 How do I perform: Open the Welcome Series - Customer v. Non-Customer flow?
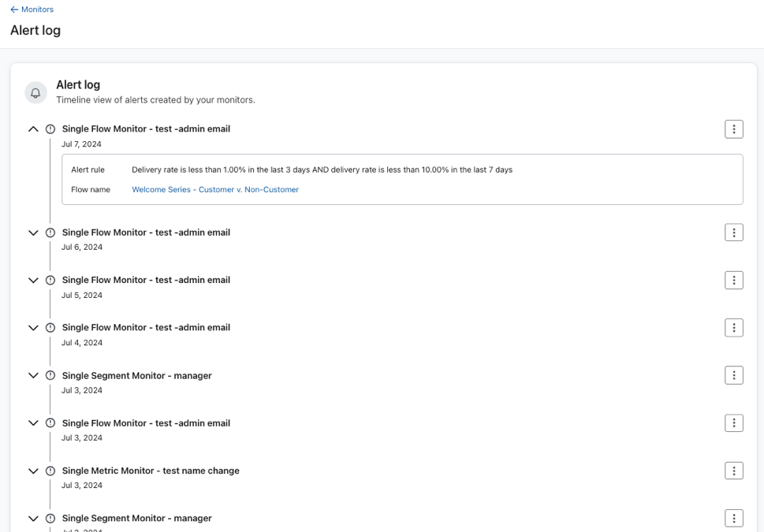(214, 189)
